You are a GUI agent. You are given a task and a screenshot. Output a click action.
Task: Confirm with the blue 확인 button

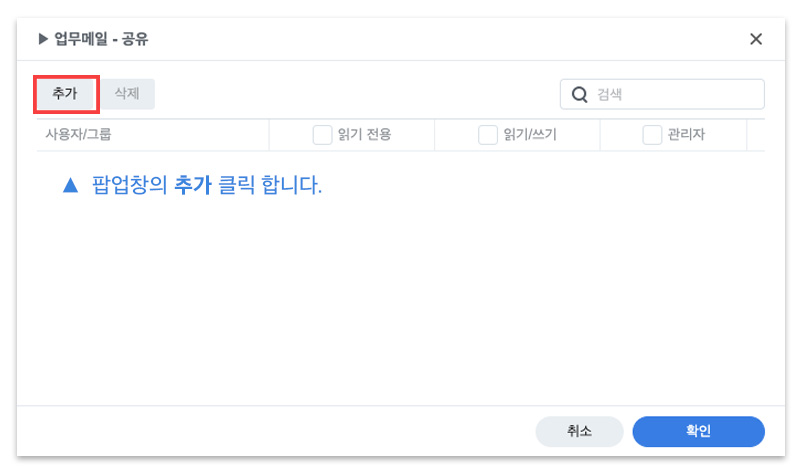(698, 431)
